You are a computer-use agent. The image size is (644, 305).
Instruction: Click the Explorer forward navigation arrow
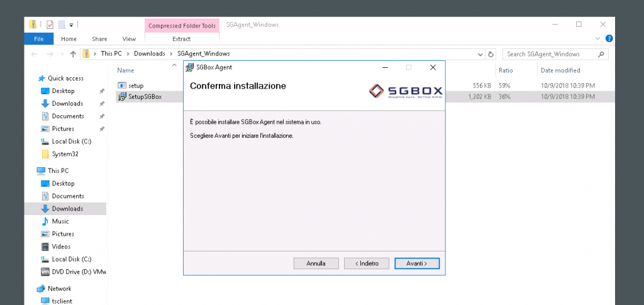50,54
